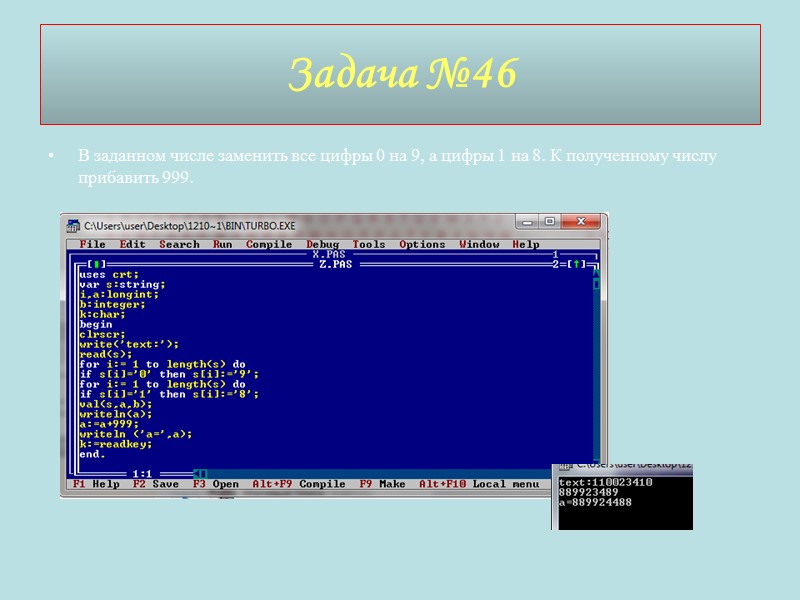Click the horizontal scrollbar left arrow
This screenshot has width=800, height=600.
(x=197, y=474)
